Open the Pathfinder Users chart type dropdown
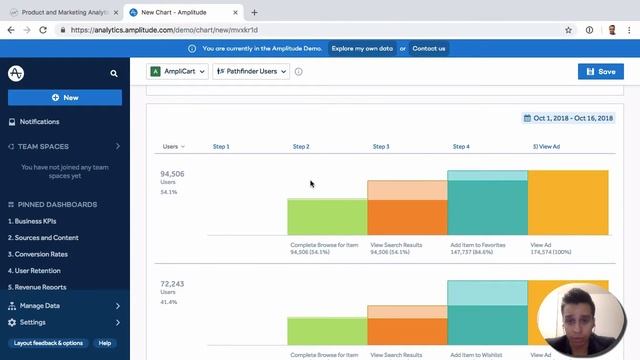Viewport: 640px width, 360px height. pos(251,71)
